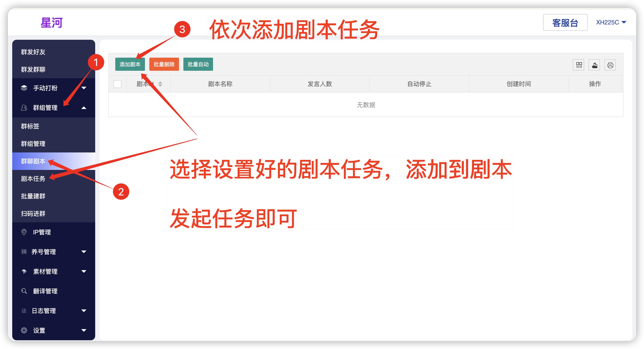The height and width of the screenshot is (349, 644).
Task: Expand the 日志管理 menu arrow
Action: pos(84,311)
